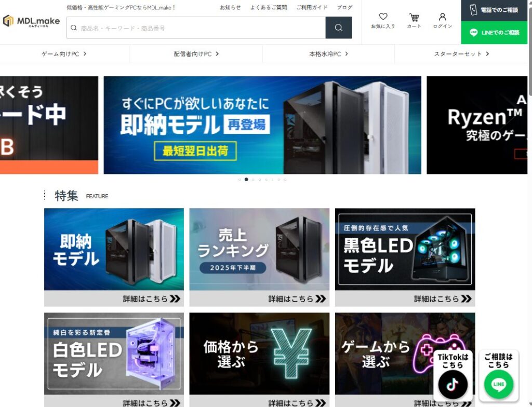Go to the ブログ page
The image size is (532, 407).
[344, 7]
